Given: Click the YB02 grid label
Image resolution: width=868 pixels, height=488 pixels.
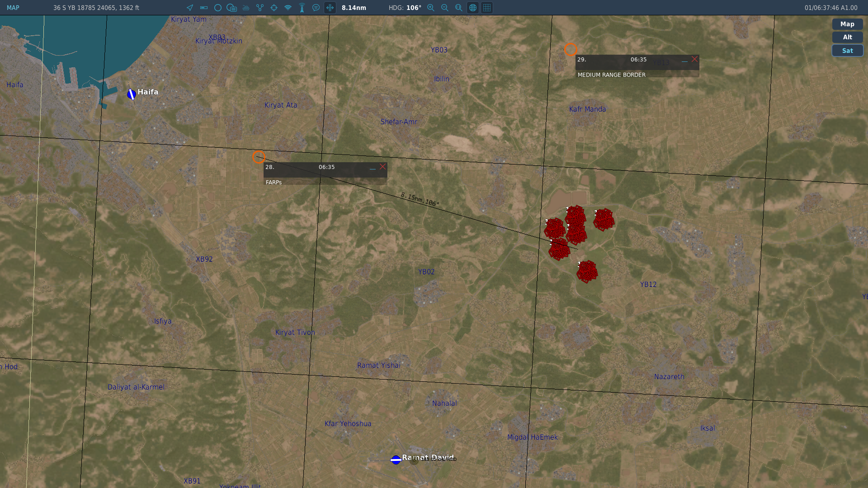Looking at the screenshot, I should pos(426,272).
